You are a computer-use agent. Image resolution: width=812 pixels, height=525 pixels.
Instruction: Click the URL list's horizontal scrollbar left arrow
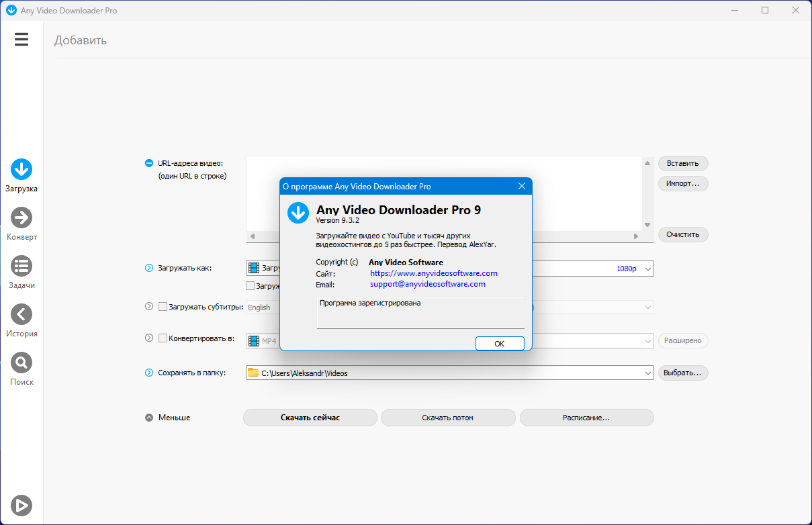(253, 236)
